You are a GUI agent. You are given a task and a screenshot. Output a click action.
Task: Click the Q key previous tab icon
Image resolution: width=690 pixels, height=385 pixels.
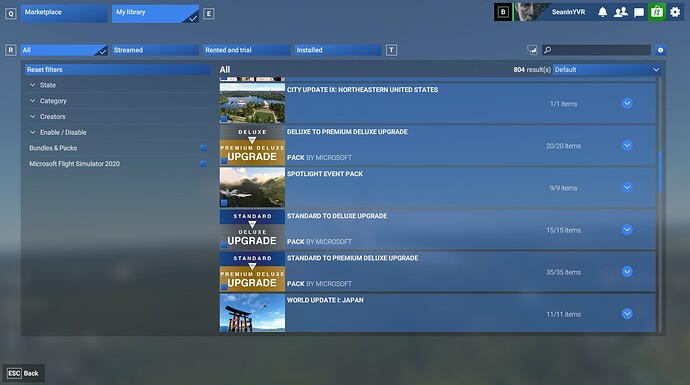point(11,14)
